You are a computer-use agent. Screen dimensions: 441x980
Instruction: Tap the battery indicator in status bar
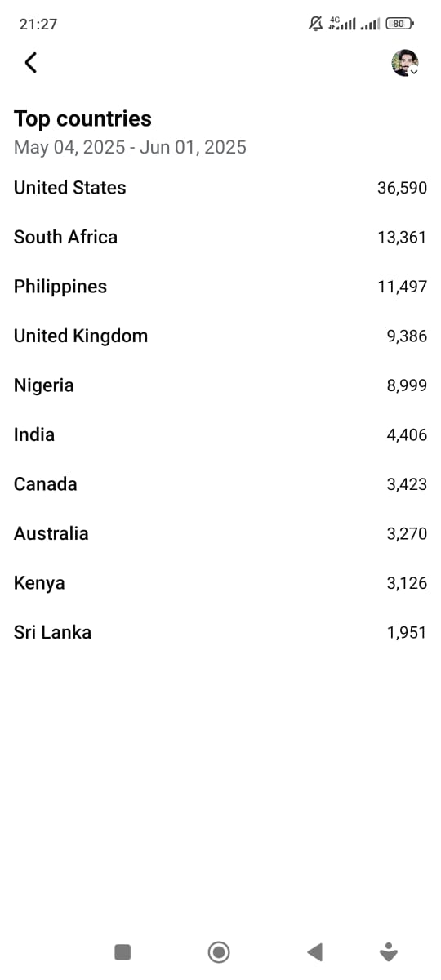(x=399, y=24)
